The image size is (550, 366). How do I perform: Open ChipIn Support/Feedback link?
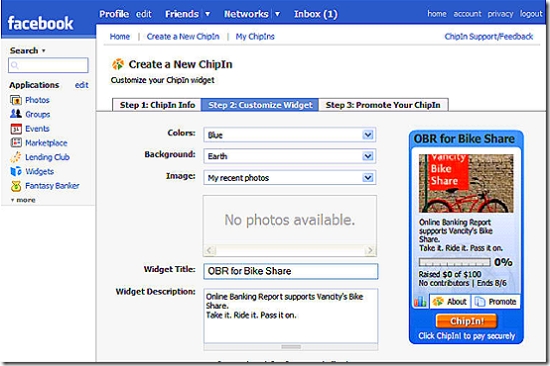pyautogui.click(x=489, y=36)
